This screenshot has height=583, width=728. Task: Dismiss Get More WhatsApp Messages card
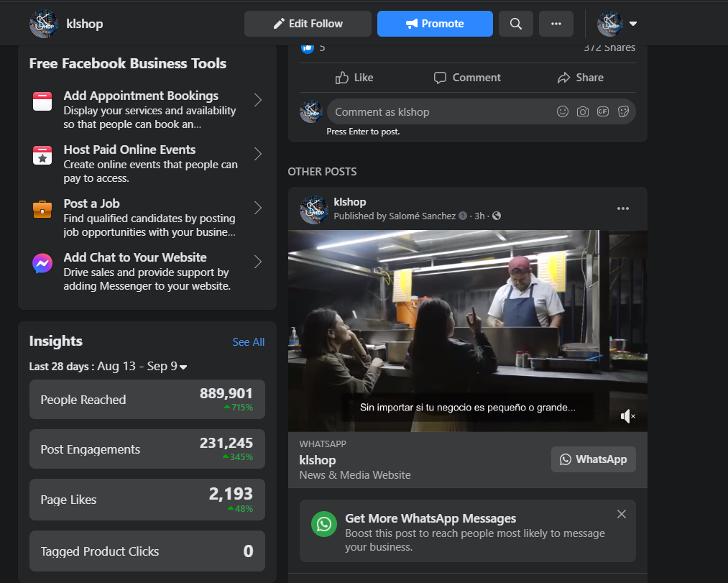pos(621,514)
